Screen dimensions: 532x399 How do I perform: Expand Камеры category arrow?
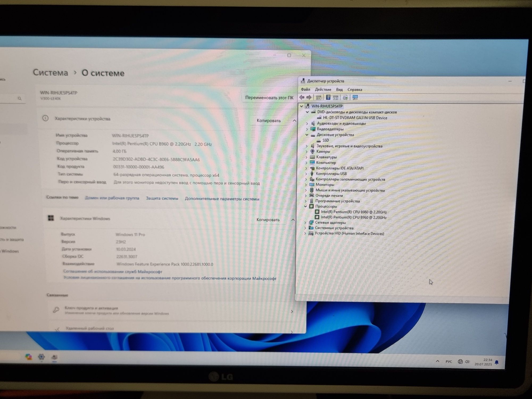point(306,152)
